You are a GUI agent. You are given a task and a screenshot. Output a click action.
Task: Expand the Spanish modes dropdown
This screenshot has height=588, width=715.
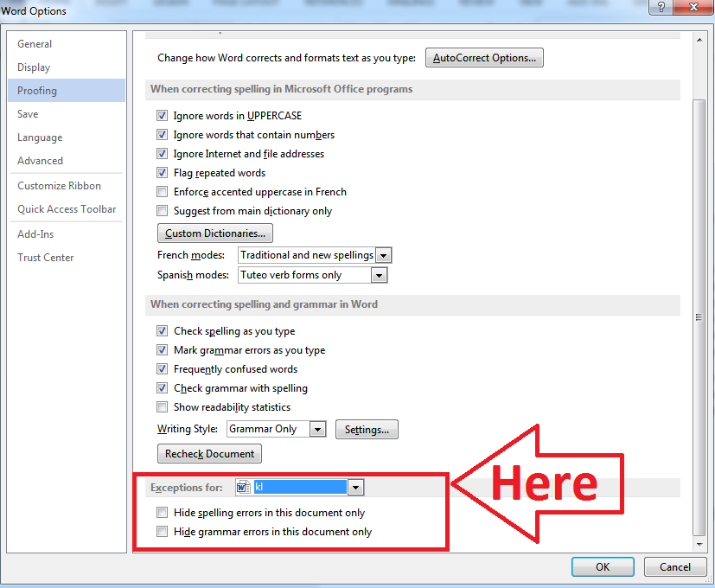pyautogui.click(x=378, y=274)
